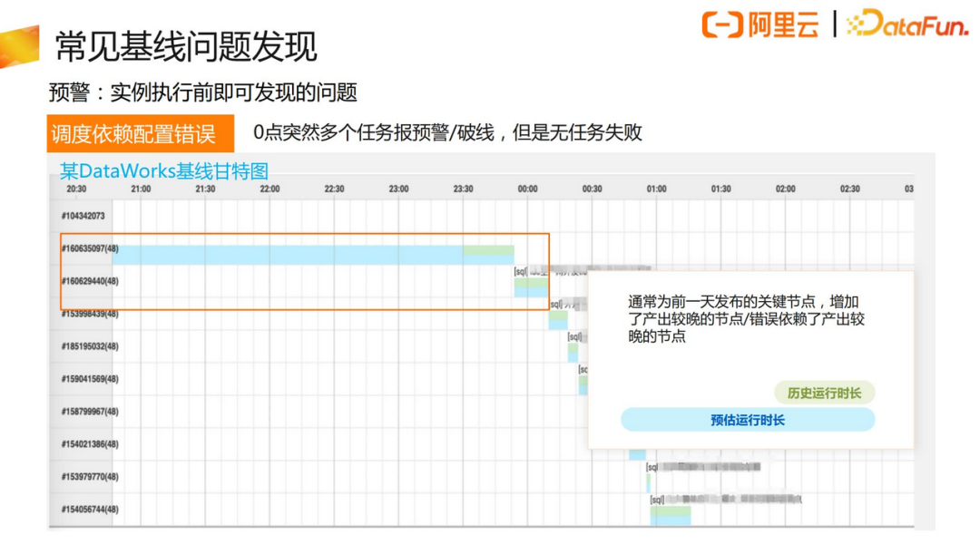Select the 预估运行时长 legend pill
Viewport: 980px width, 544px height.
pyautogui.click(x=747, y=420)
